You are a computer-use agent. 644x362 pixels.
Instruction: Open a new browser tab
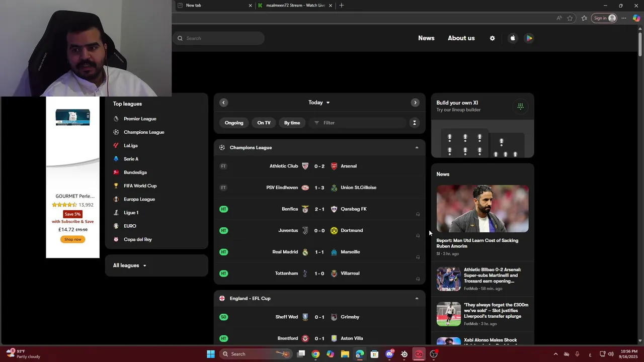(342, 6)
